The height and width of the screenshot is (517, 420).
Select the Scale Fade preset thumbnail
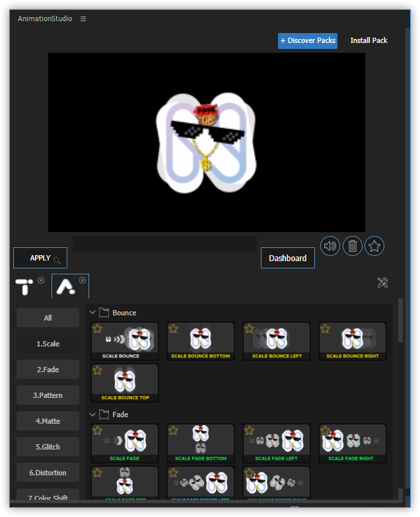(125, 443)
